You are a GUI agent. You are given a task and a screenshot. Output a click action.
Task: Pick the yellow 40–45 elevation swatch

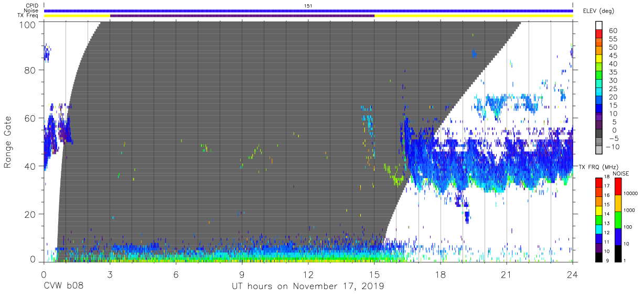[599, 60]
